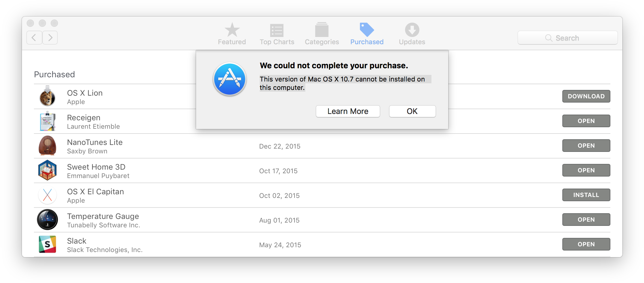The width and height of the screenshot is (644, 283).
Task: Click the forward navigation arrow
Action: [50, 38]
